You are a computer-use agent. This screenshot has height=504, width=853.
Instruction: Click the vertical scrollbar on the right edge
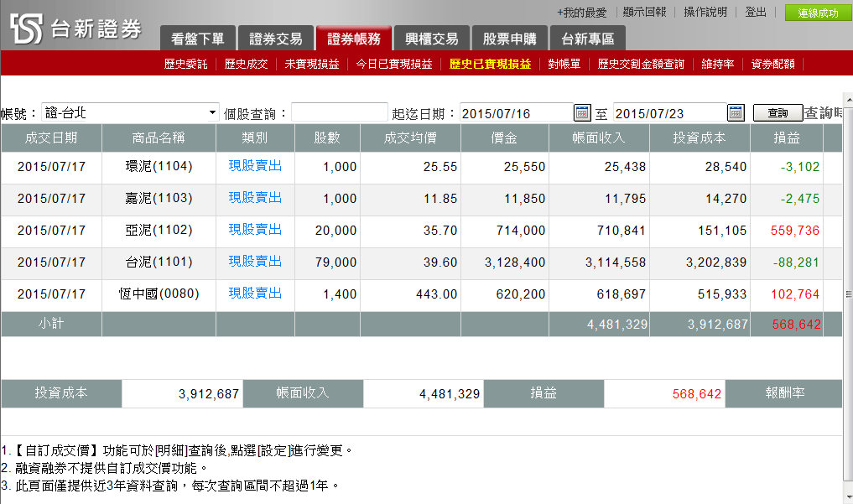(848, 294)
